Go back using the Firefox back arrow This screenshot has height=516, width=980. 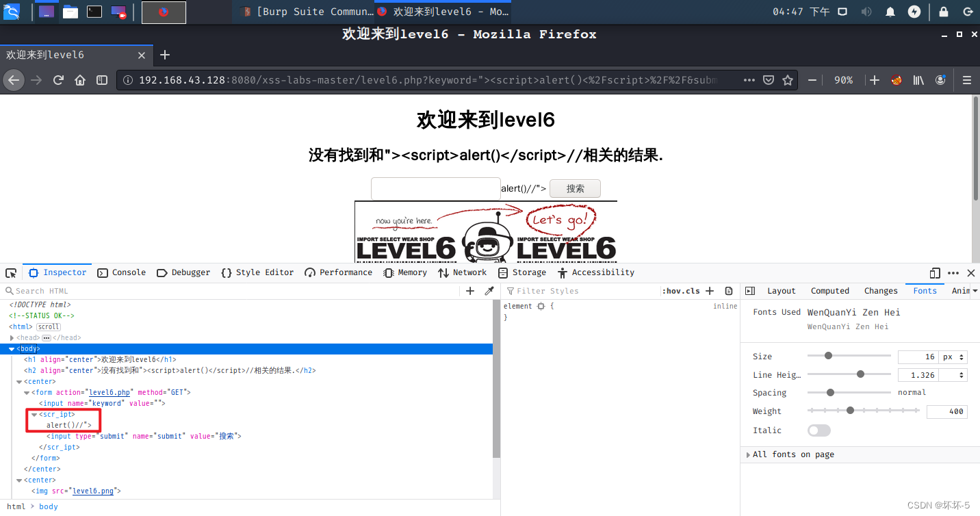(13, 80)
